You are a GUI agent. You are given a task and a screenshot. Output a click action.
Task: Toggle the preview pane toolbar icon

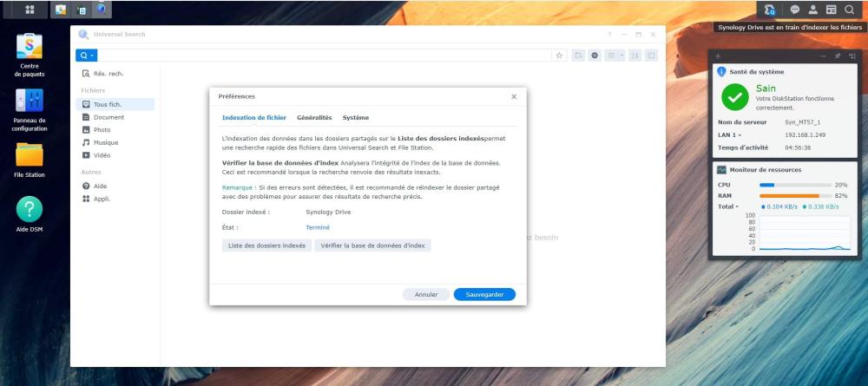click(x=651, y=56)
